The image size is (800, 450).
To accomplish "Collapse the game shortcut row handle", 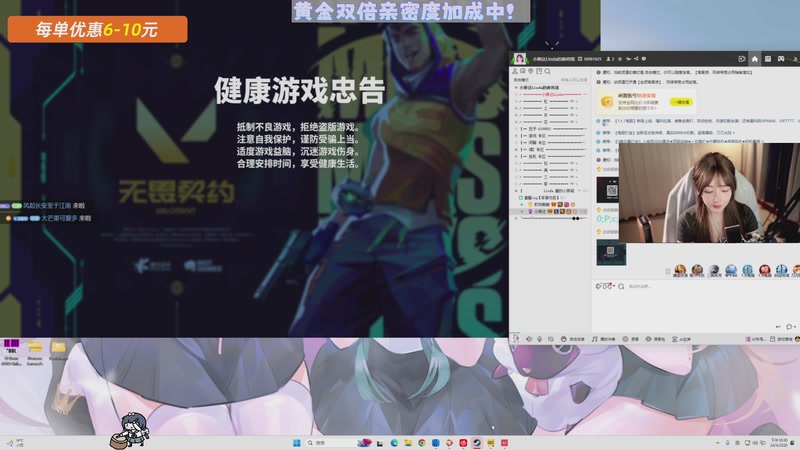I will coord(668,271).
